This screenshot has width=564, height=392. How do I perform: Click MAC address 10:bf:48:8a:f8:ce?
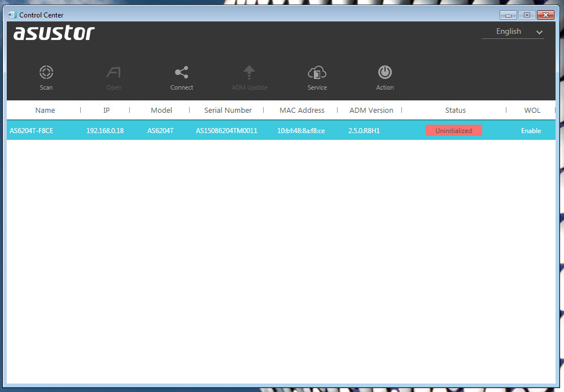pyautogui.click(x=301, y=131)
